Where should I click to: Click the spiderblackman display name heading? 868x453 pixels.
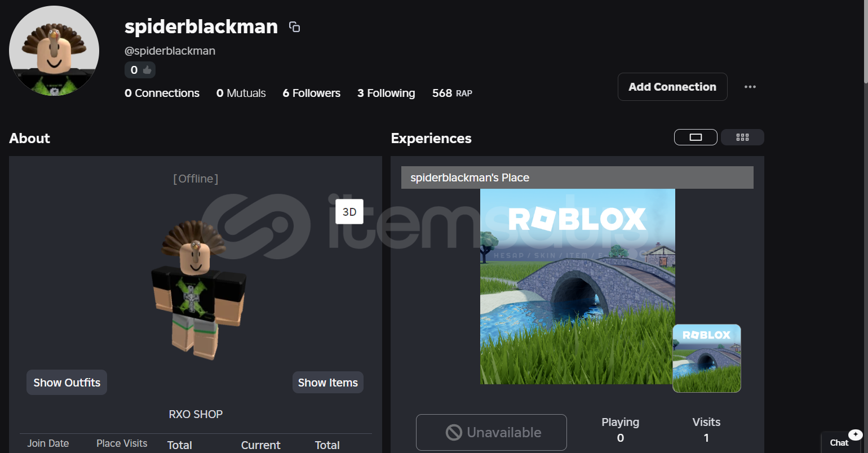pyautogui.click(x=201, y=26)
